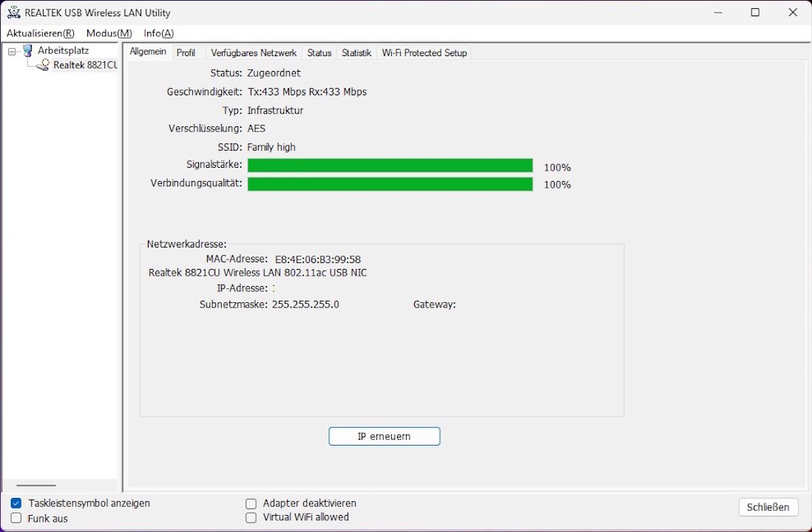Enable the Funk aus checkbox

pos(16,518)
